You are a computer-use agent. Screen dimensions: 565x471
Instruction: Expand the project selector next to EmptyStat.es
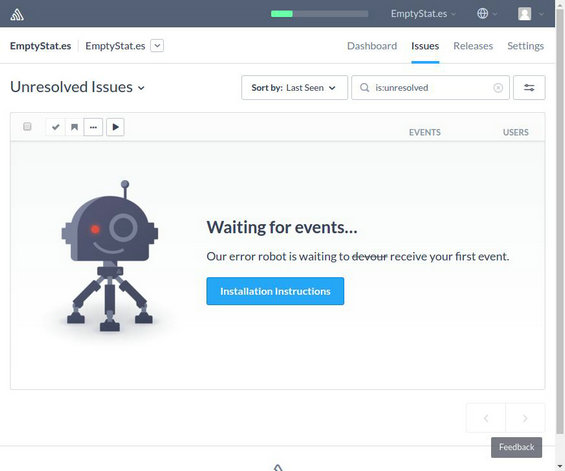click(x=157, y=46)
